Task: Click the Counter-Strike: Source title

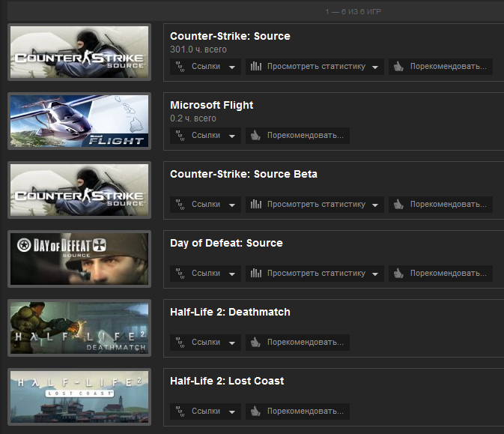Action: [x=230, y=36]
